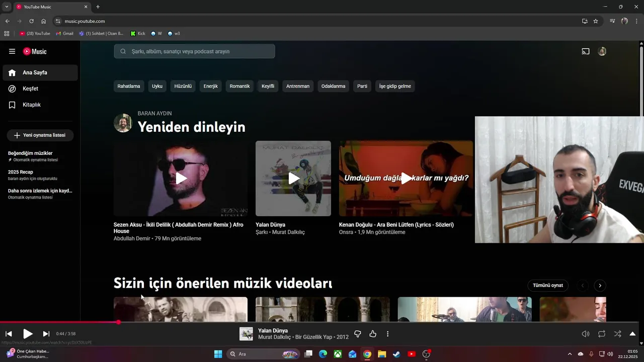Select the Parti mood chip
Viewport: 644px width, 362px height.
coord(362,86)
